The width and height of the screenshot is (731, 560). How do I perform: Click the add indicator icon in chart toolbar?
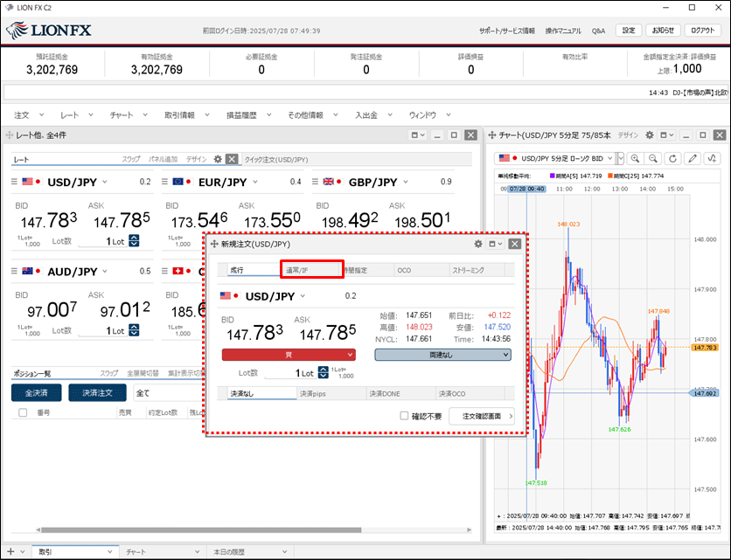click(x=713, y=158)
